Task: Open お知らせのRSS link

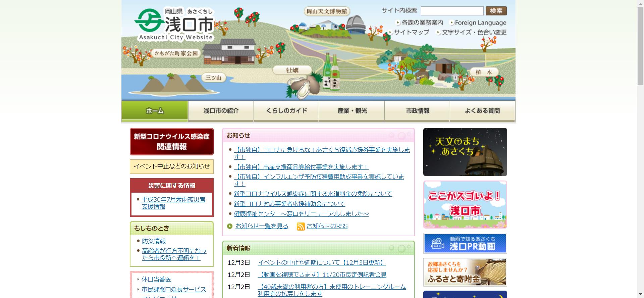Action: click(x=327, y=226)
